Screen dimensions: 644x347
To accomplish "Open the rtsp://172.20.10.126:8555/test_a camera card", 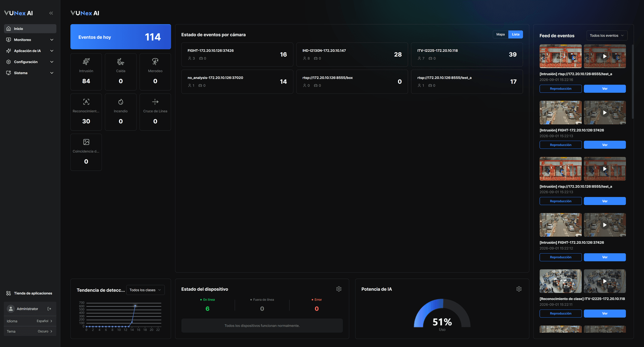I will (467, 82).
